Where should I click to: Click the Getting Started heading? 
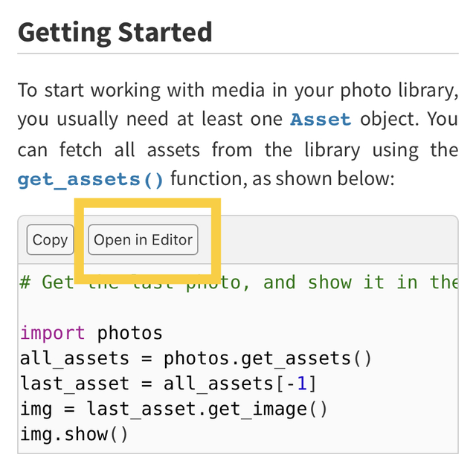pyautogui.click(x=115, y=33)
